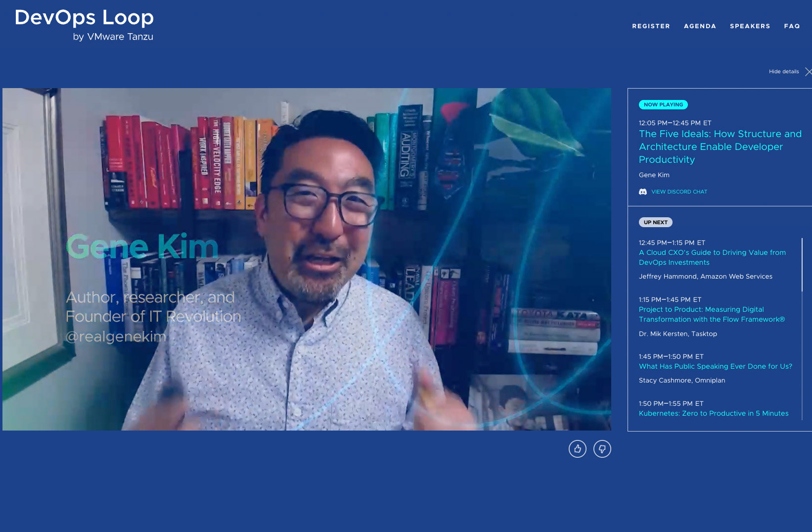Open What Has Public Speaking session link

pos(716,366)
